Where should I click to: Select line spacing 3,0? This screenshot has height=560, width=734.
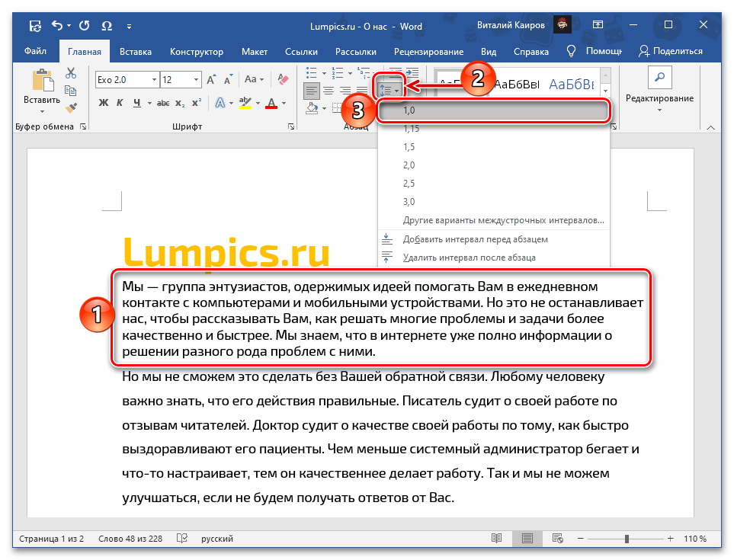[493, 202]
